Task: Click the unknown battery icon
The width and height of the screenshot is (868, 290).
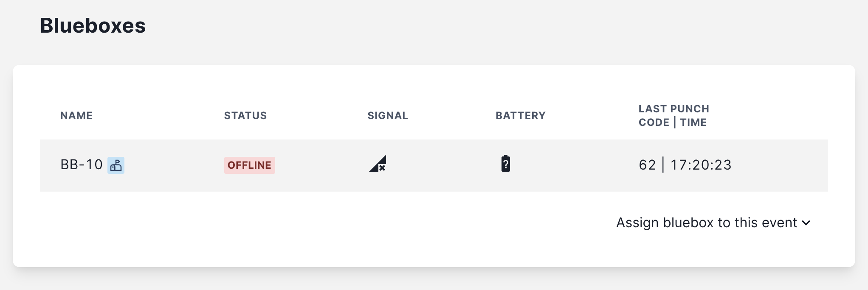Action: coord(505,164)
